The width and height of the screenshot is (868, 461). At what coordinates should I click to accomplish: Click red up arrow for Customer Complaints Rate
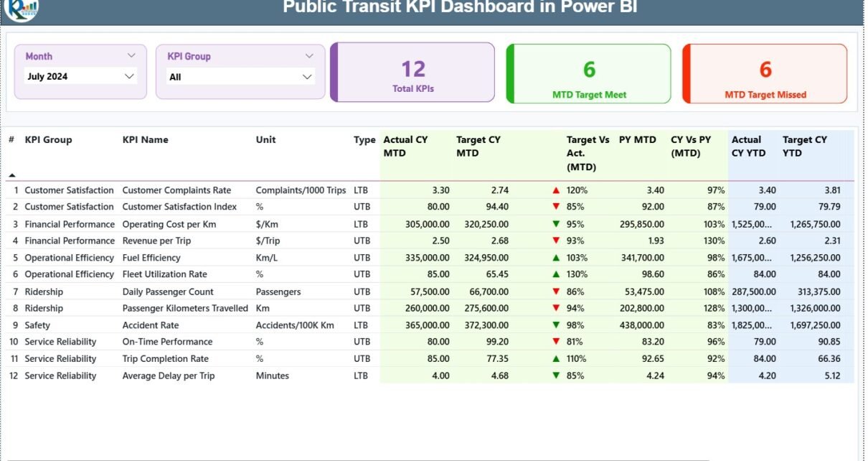(x=556, y=190)
